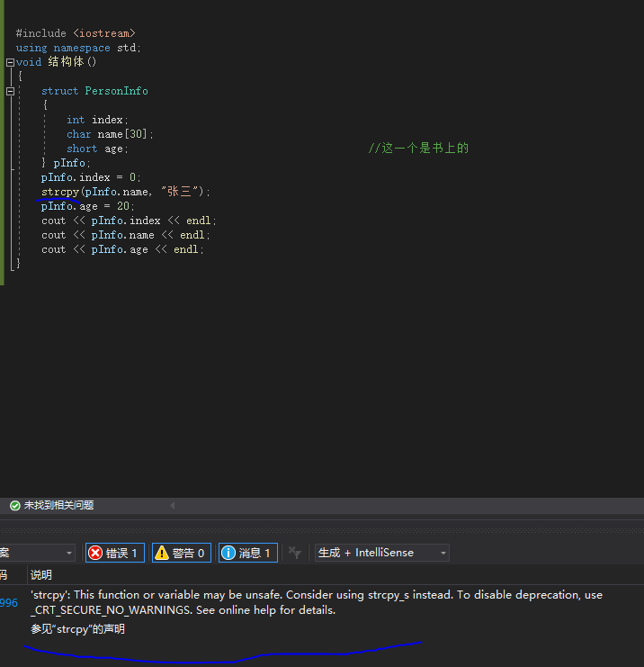Click the PersonInfo struct name
The image size is (644, 667).
(x=116, y=91)
